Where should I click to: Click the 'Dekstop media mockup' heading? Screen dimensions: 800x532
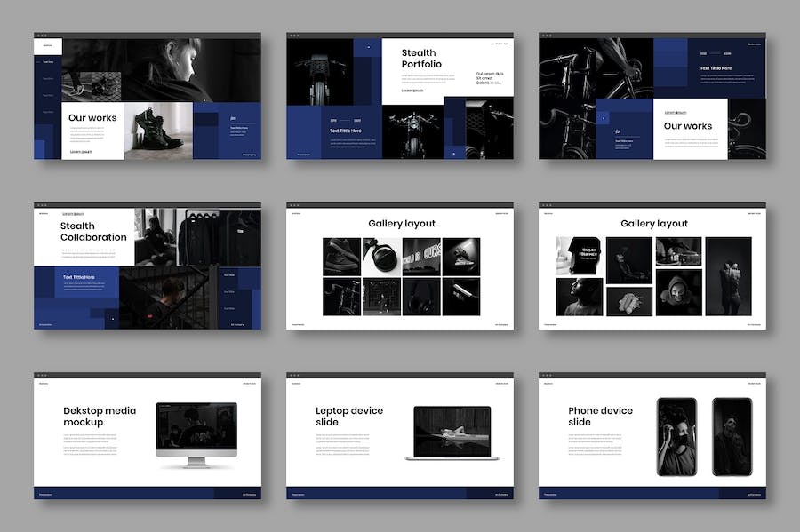click(100, 416)
